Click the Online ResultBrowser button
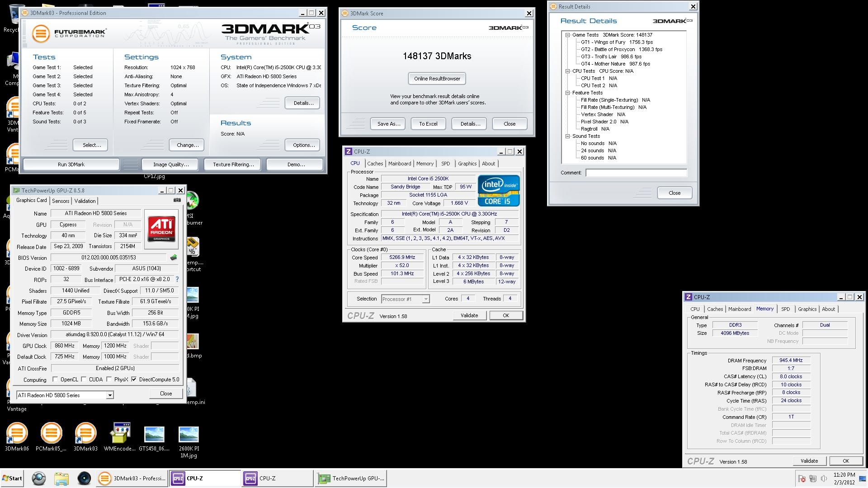The height and width of the screenshot is (488, 868). [x=437, y=79]
